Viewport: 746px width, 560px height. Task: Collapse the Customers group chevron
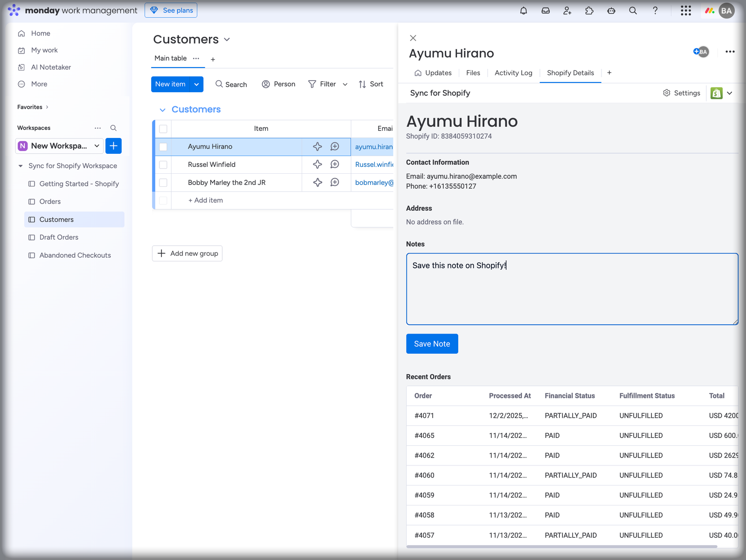162,110
